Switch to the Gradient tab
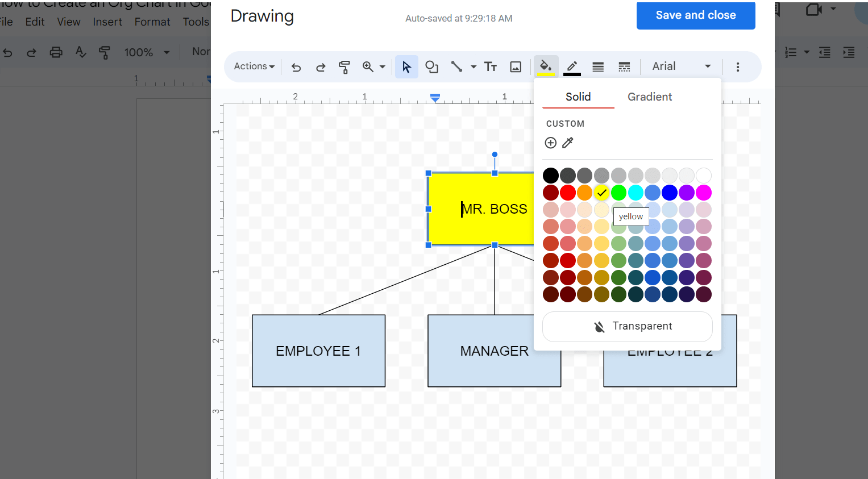Viewport: 868px width, 479px height. [649, 97]
